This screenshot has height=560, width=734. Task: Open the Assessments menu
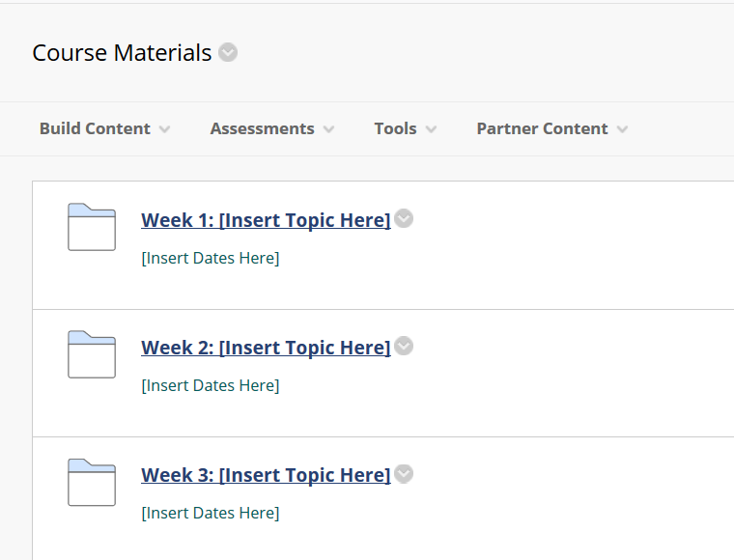[x=272, y=128]
